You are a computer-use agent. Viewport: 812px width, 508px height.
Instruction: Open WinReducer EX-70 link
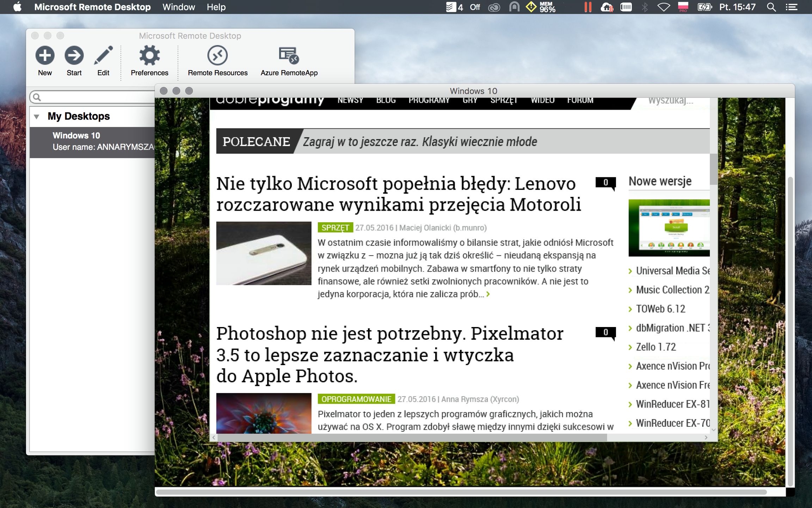point(672,423)
